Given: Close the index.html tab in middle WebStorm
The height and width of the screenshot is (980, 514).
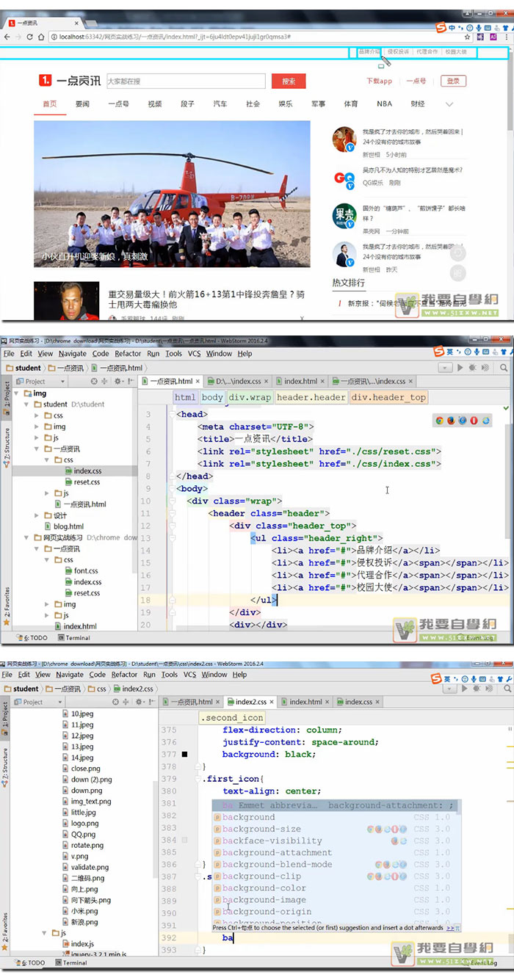Looking at the screenshot, I should [x=324, y=382].
